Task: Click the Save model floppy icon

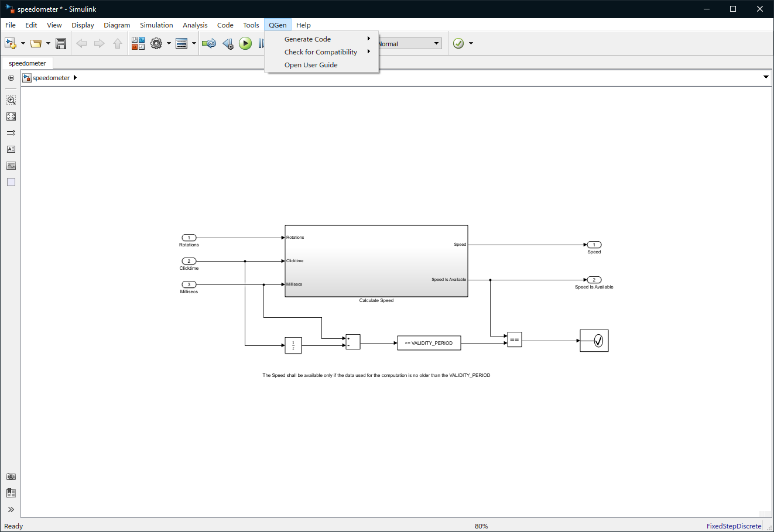Action: [x=61, y=43]
